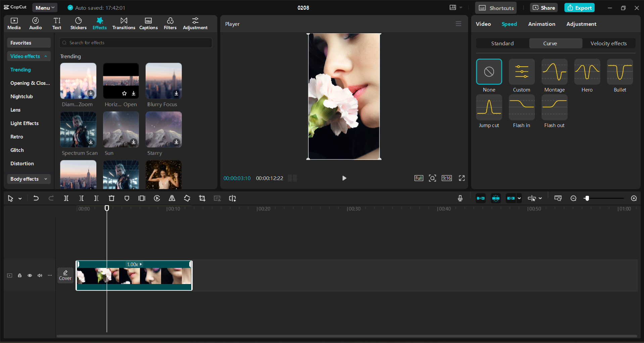Select the Spectrum Scan effect thumbnail
The width and height of the screenshot is (644, 343).
78,129
